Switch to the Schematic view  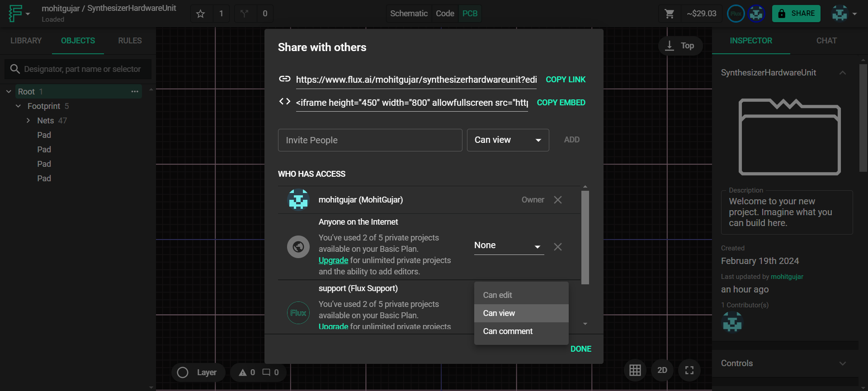409,14
